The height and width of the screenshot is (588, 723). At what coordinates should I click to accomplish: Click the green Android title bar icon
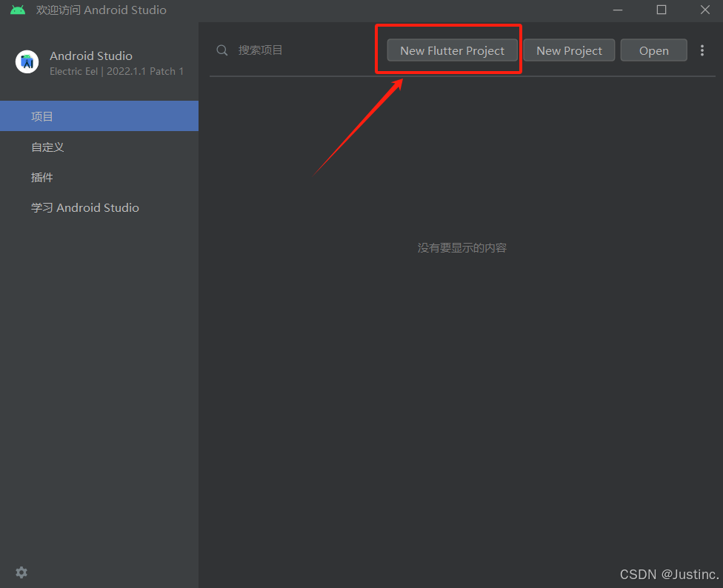(18, 10)
